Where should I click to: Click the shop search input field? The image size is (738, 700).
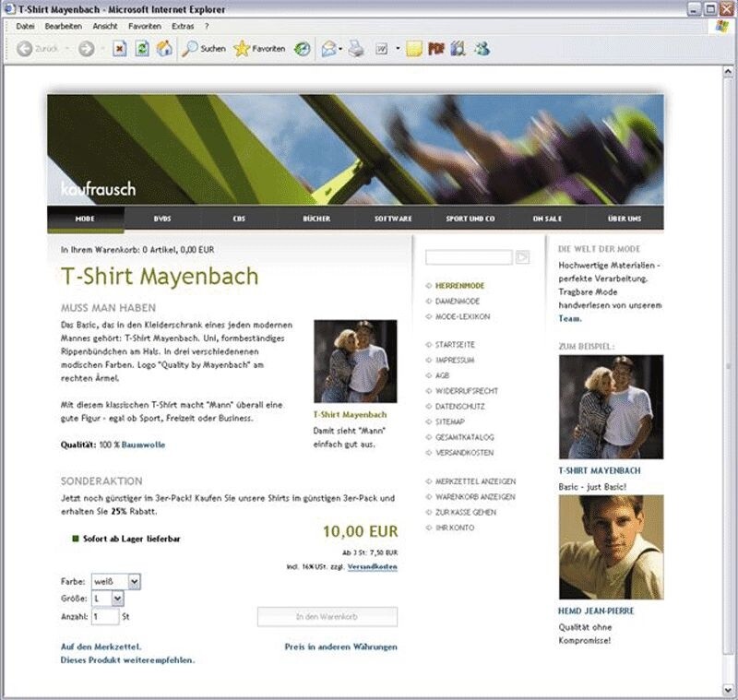469,257
